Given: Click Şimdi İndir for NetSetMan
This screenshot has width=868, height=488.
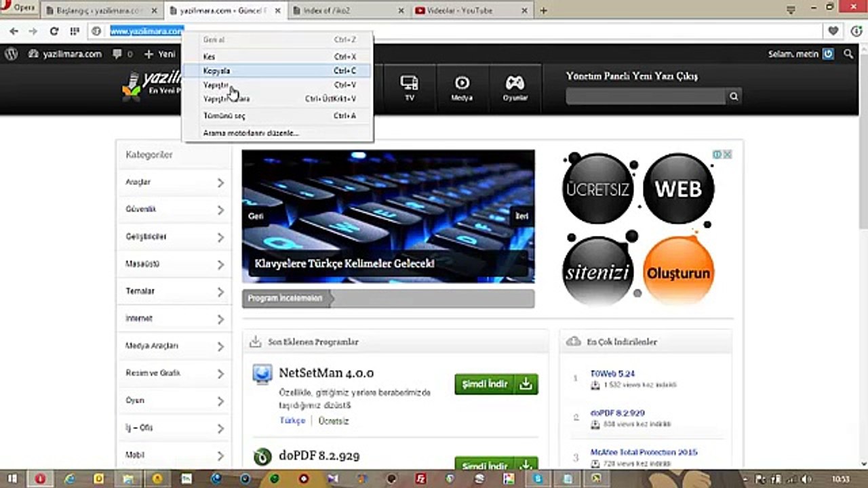Looking at the screenshot, I should 496,384.
